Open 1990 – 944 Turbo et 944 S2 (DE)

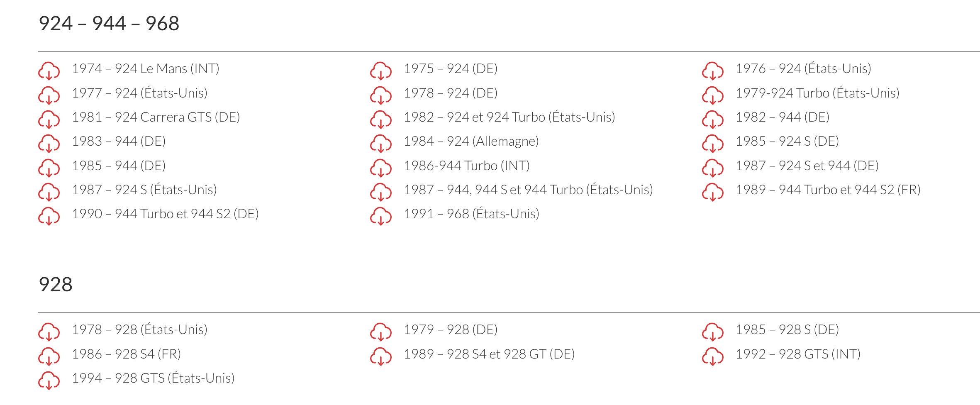point(166,214)
